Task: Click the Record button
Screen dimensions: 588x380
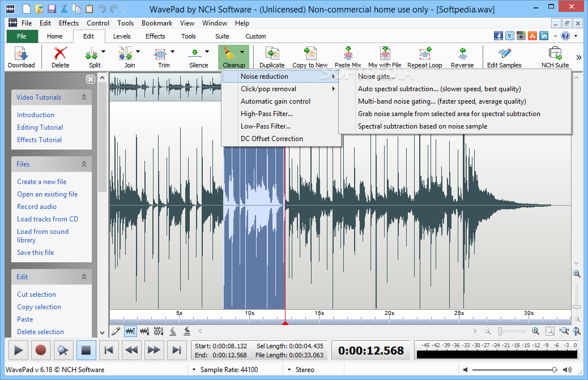Action: 40,351
